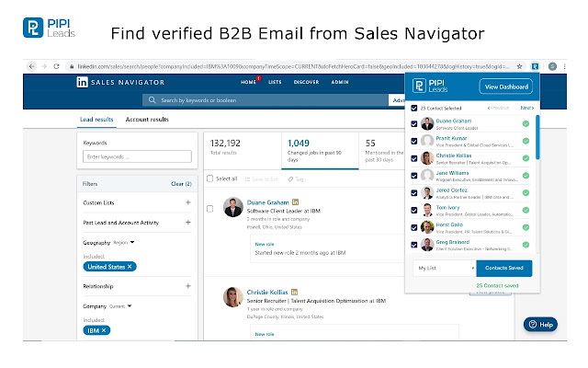Click the PIPI panel contact list scrollbar

pyautogui.click(x=537, y=137)
